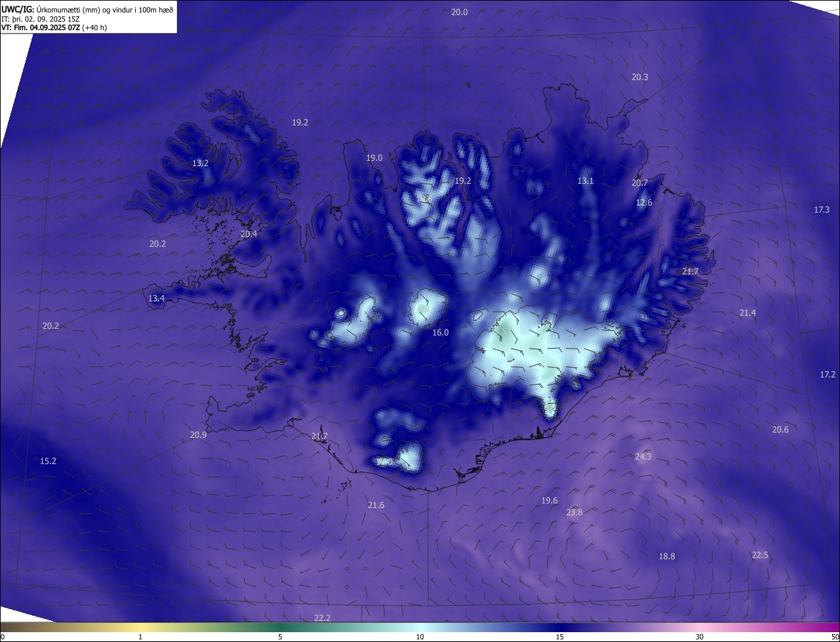
Task: Select the 20.4 value label
Action: [x=249, y=234]
